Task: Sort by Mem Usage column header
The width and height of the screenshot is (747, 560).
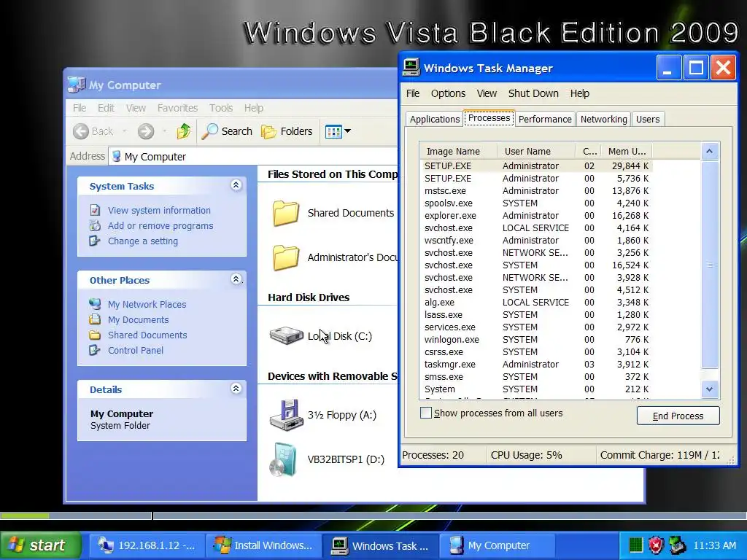Action: [x=627, y=152]
